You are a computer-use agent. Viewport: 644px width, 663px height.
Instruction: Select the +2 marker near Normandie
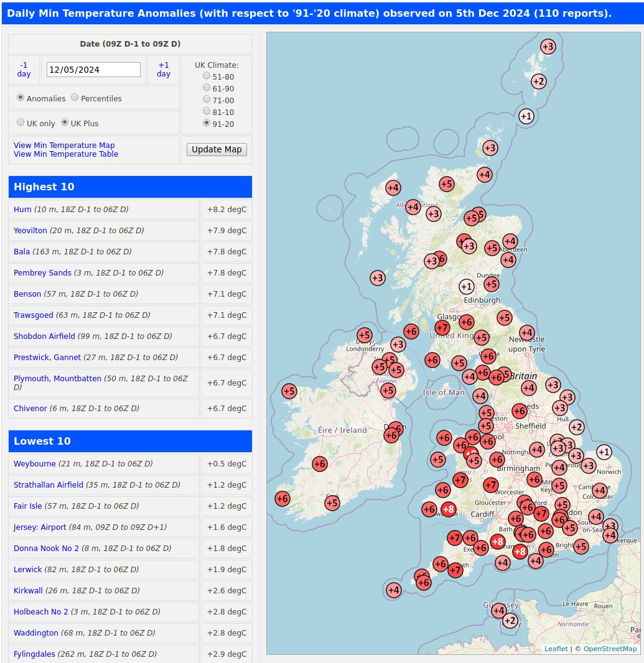tap(510, 621)
